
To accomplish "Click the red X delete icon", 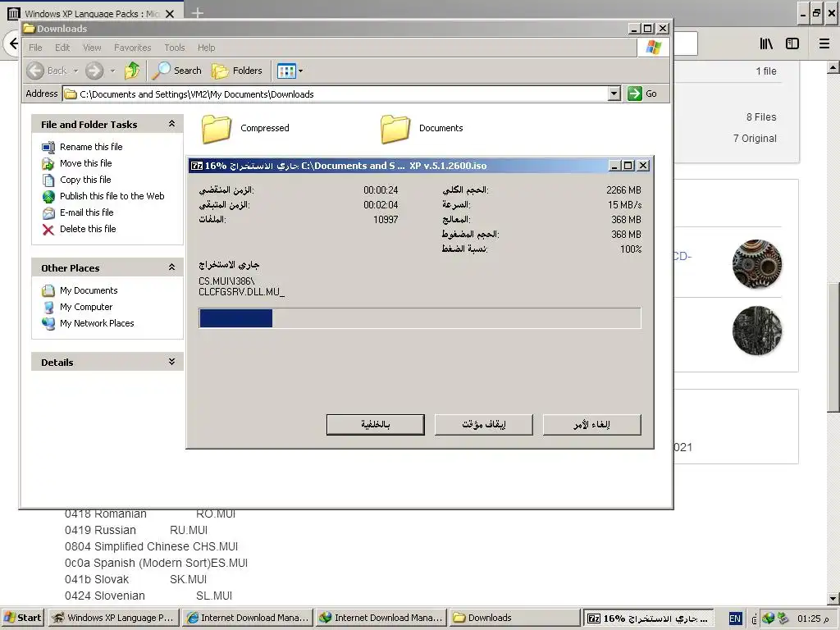I will pos(48,230).
